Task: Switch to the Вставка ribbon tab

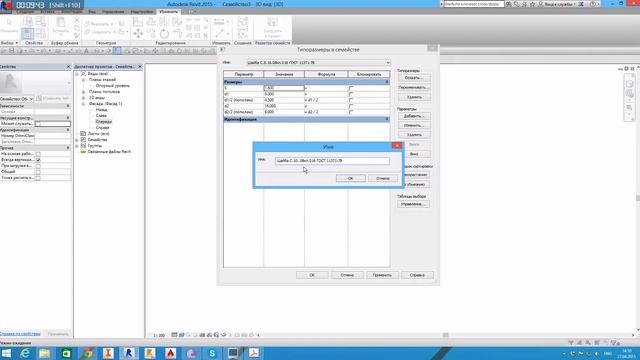Action: [x=47, y=12]
